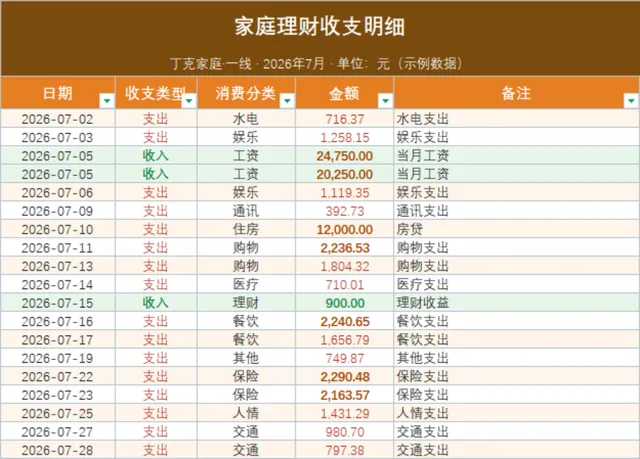Select the date cell 2026-07-13
The width and height of the screenshot is (640, 459).
(58, 266)
